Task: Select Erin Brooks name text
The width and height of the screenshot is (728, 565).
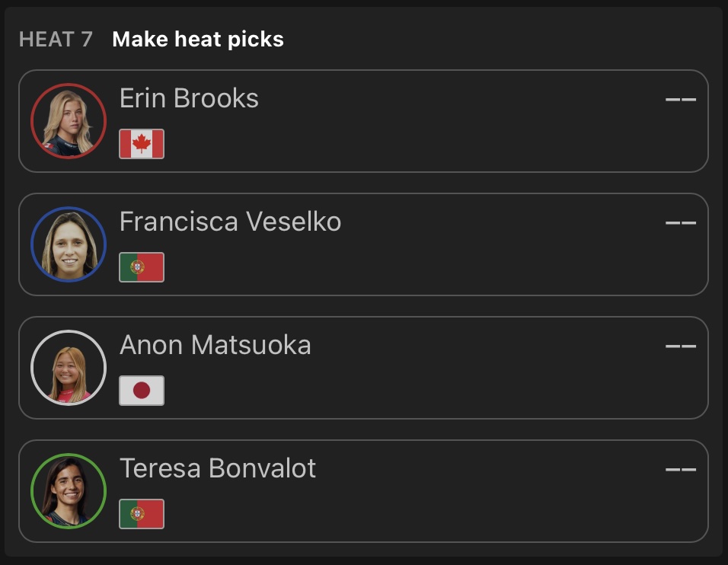Action: 189,98
